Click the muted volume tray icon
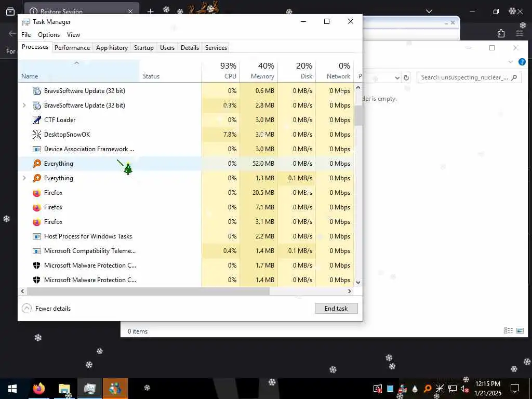The image size is (532, 399). pos(464,389)
